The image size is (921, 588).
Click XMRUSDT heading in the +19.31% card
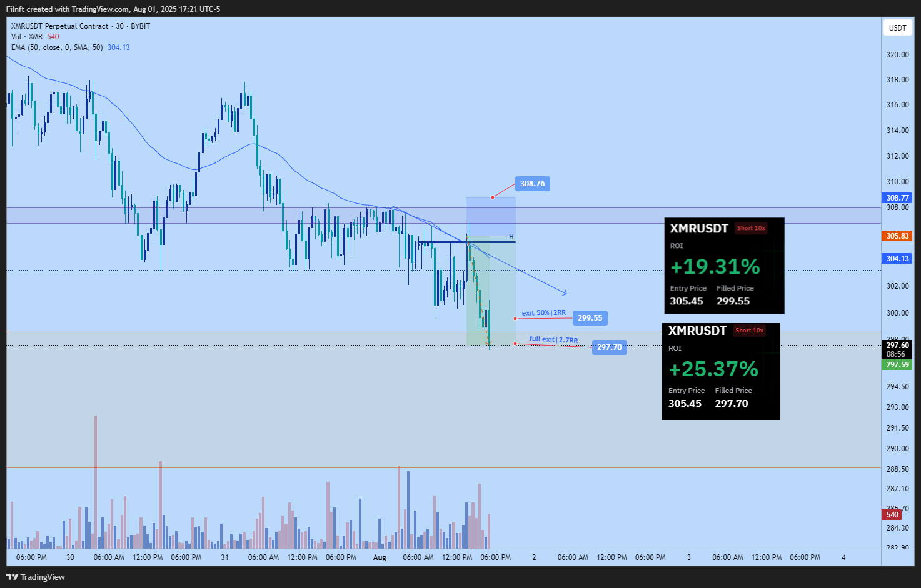point(699,229)
